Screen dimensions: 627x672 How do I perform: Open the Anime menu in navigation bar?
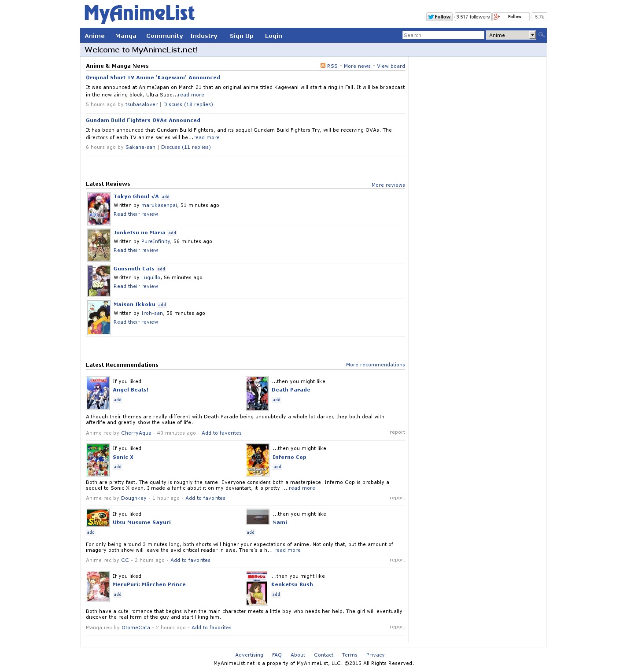coord(95,36)
